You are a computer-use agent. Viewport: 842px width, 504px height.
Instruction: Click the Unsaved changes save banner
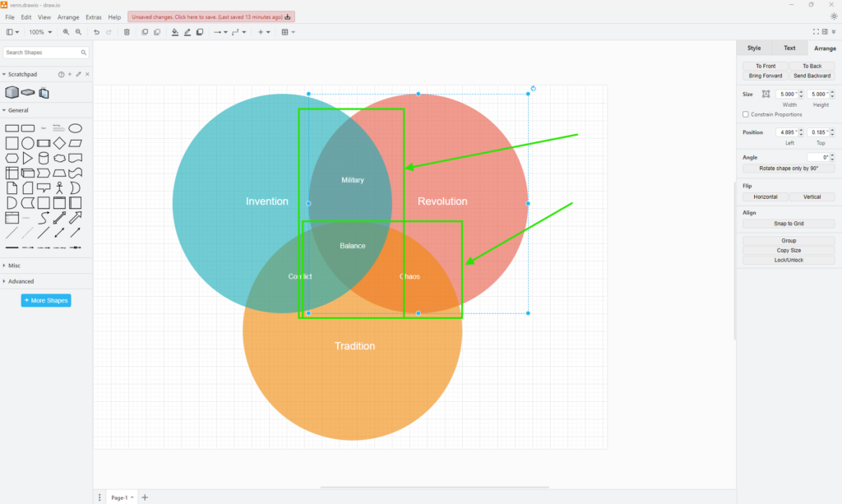211,17
